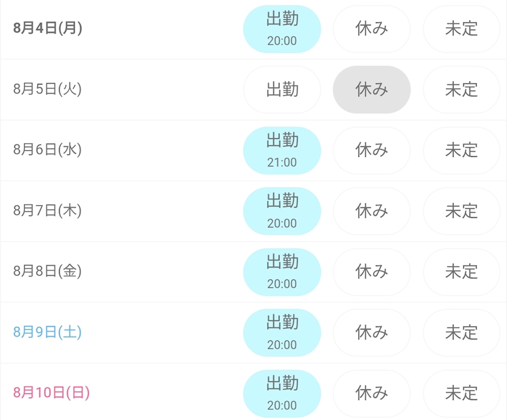Image resolution: width=507 pixels, height=420 pixels.
Task: Select 未定 for 8月6日(水)
Action: 462,150
